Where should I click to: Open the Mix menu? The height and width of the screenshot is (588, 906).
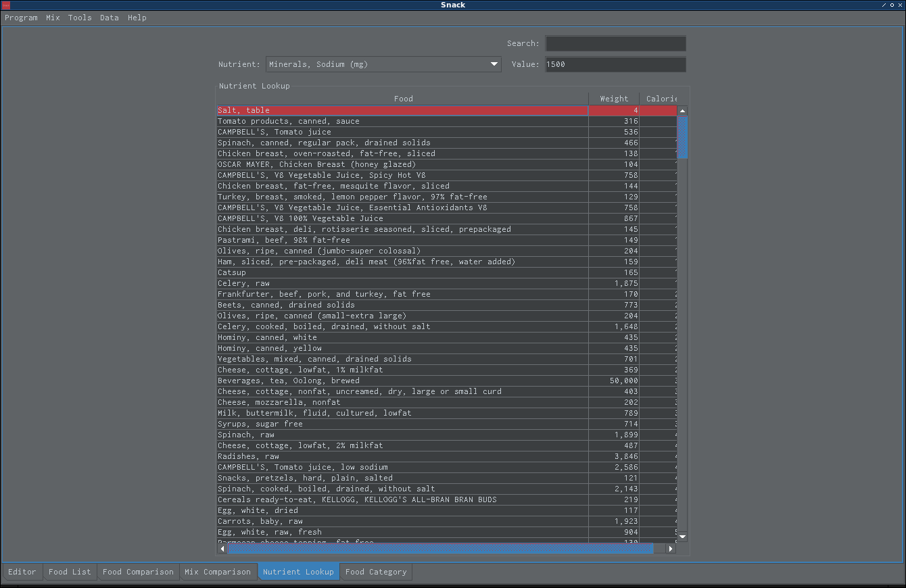point(53,18)
